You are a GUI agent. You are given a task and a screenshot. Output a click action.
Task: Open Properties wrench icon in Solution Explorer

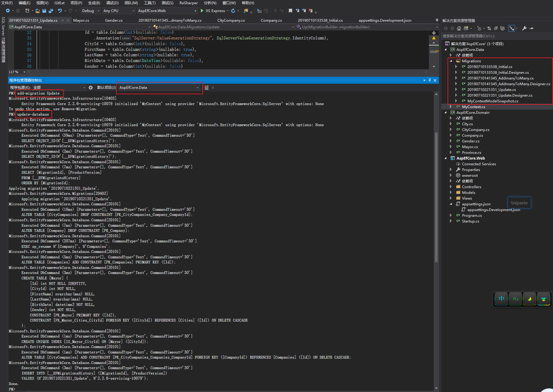click(x=524, y=28)
